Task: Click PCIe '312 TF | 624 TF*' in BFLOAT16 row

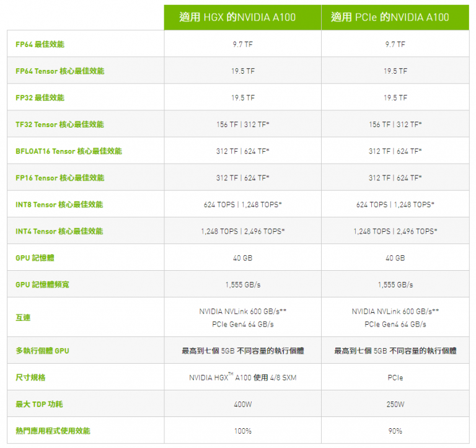Action: point(395,151)
